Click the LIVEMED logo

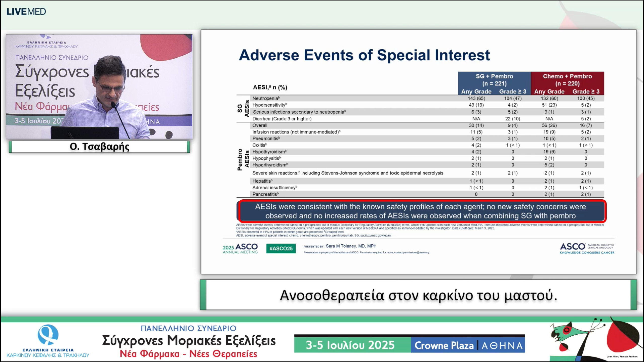[26, 12]
